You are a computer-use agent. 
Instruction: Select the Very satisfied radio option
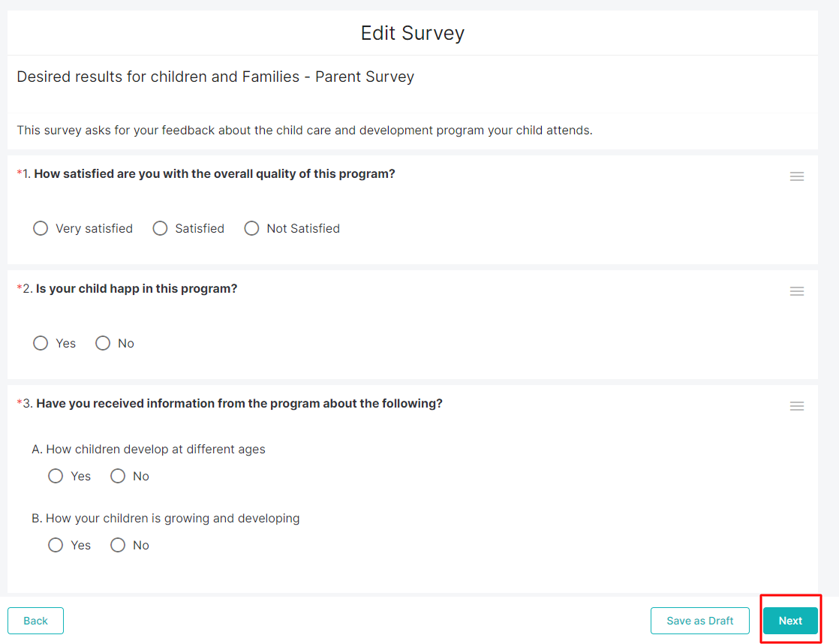(41, 228)
